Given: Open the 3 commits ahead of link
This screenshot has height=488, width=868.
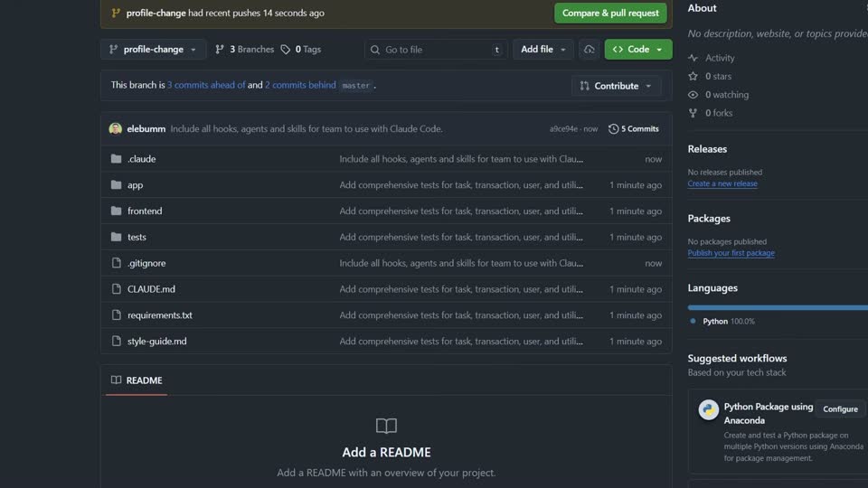Looking at the screenshot, I should pos(206,85).
